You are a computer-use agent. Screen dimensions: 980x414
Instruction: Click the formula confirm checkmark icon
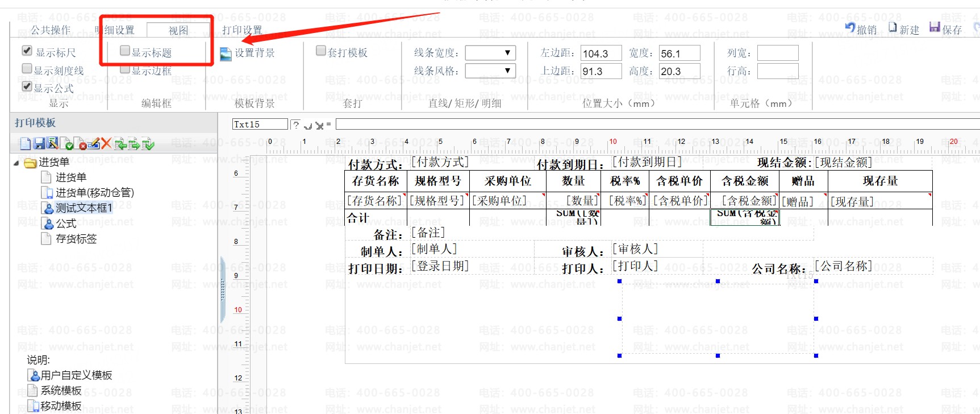(x=308, y=126)
